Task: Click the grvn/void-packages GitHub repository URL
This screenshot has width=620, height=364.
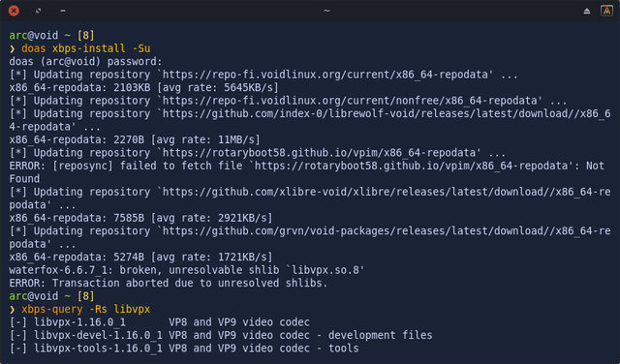Action: (310, 237)
